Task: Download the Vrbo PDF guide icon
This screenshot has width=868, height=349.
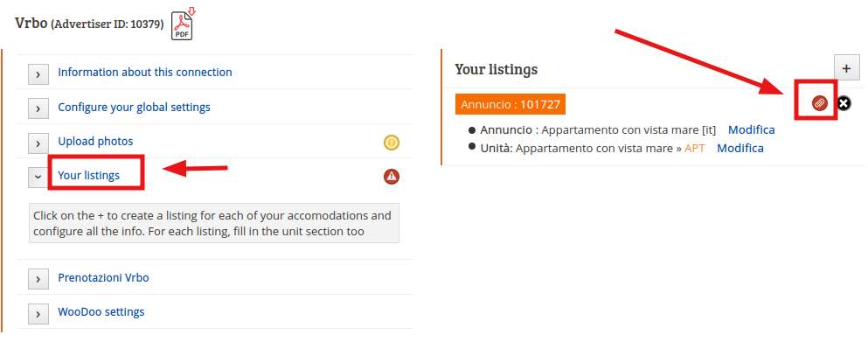Action: (x=183, y=24)
